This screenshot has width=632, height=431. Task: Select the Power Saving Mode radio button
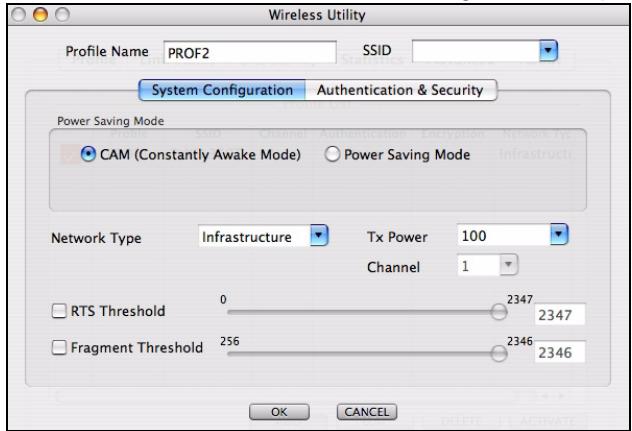332,154
